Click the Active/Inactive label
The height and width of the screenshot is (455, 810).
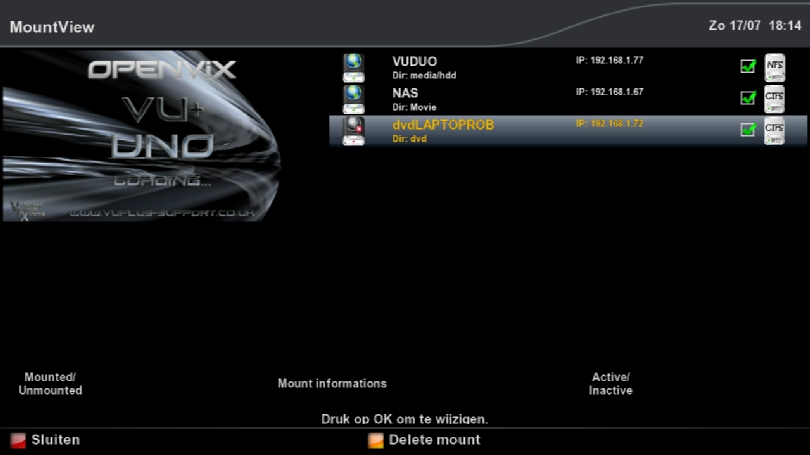pyautogui.click(x=611, y=384)
